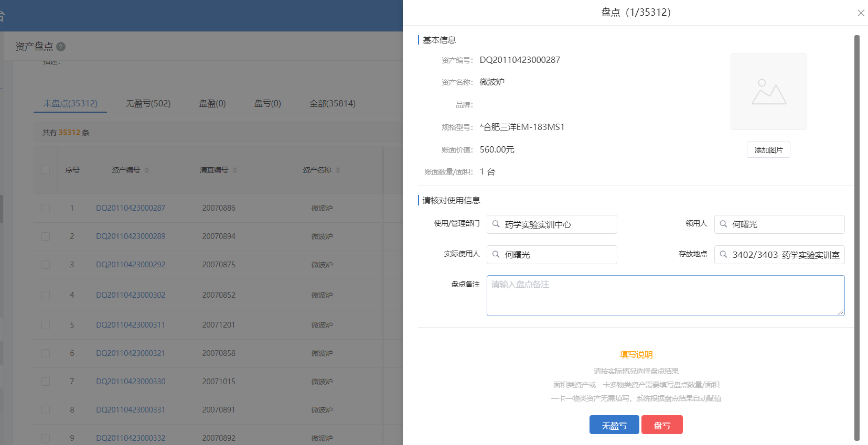This screenshot has height=445, width=868.
Task: Sort by 资产编号 column arrows
Action: [147, 170]
